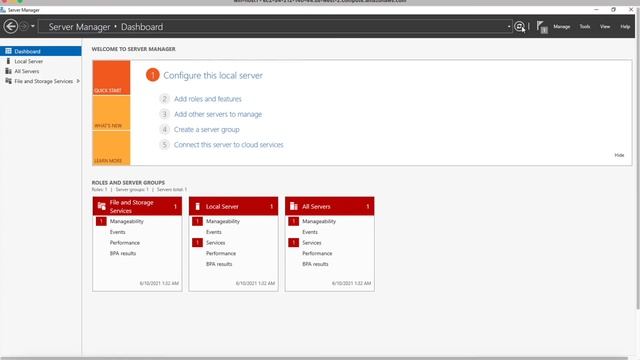Hide the welcome tile
Viewport: 640px width, 360px height.
619,155
